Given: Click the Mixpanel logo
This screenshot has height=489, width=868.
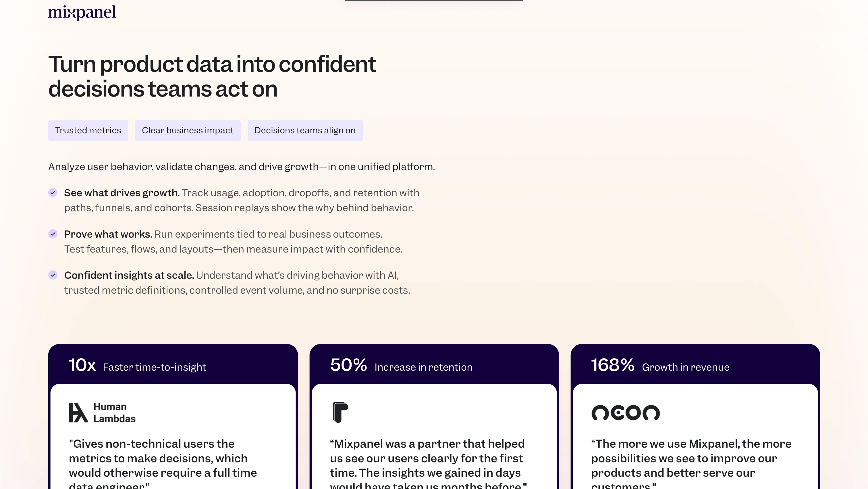Looking at the screenshot, I should [82, 12].
